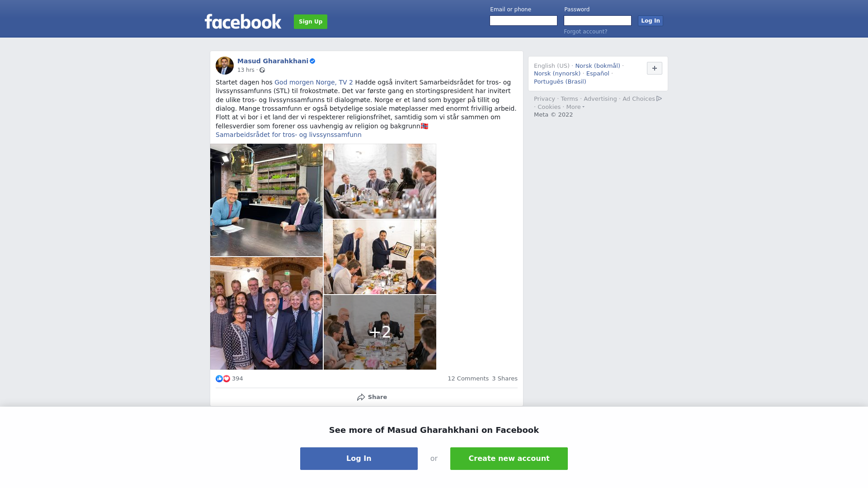The width and height of the screenshot is (868, 488).
Task: Click the Like reaction icon
Action: point(219,379)
